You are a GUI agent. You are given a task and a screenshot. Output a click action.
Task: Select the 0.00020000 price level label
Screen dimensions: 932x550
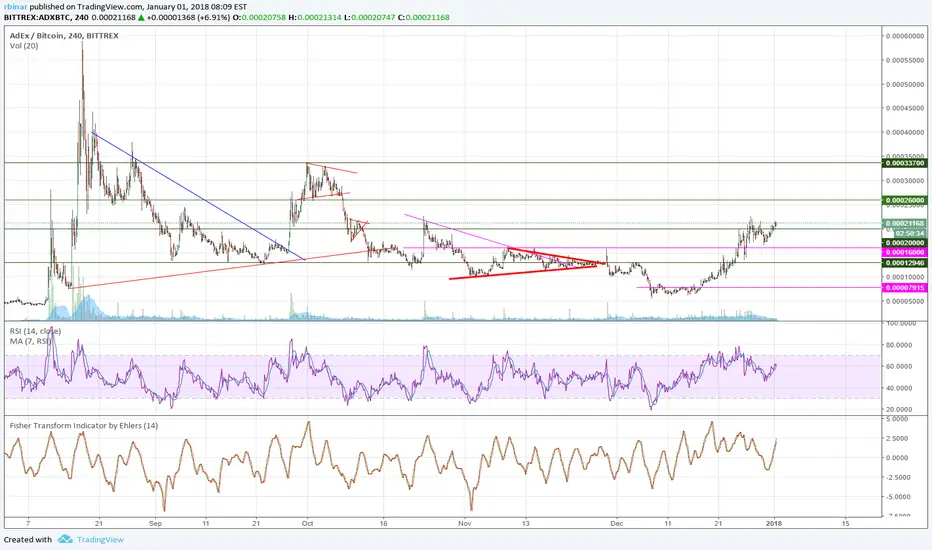click(905, 243)
